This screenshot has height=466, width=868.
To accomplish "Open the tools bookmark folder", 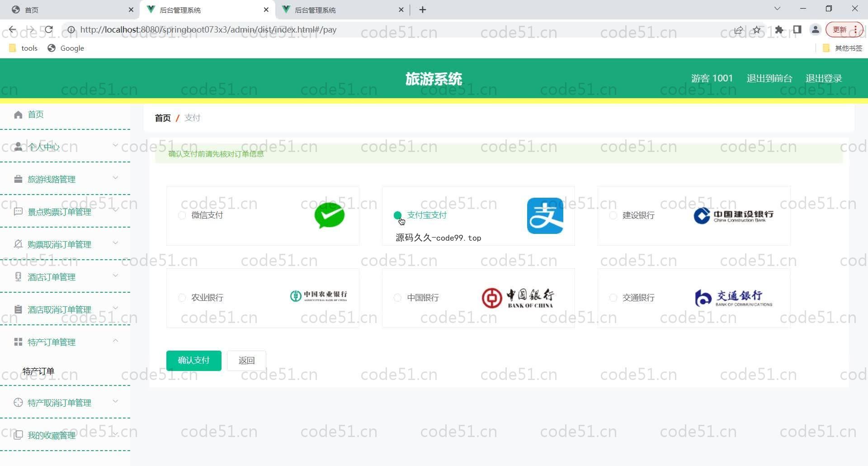I will click(x=23, y=48).
